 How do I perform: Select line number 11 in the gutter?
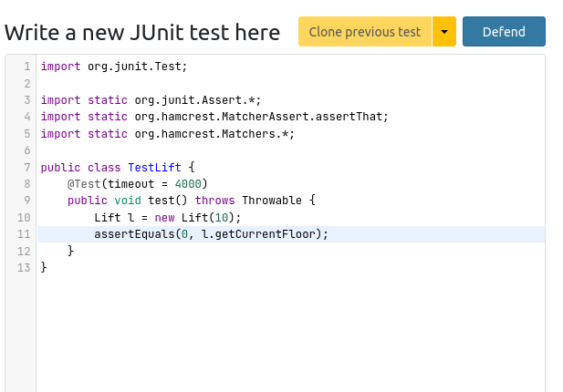24,234
